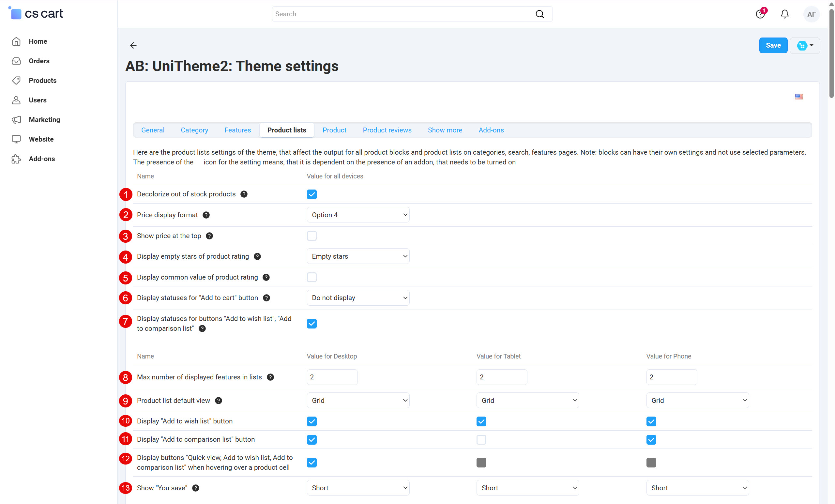Click Max features Desktop value field

[332, 377]
